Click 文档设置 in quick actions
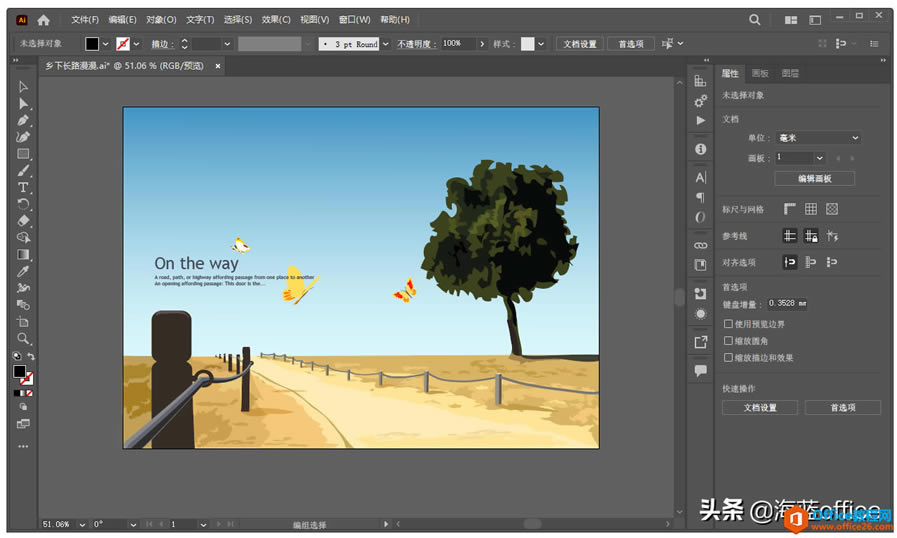 point(760,408)
